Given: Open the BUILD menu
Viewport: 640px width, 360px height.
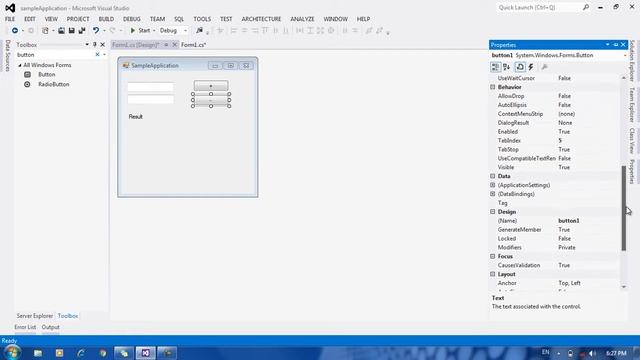Looking at the screenshot, I should [106, 19].
